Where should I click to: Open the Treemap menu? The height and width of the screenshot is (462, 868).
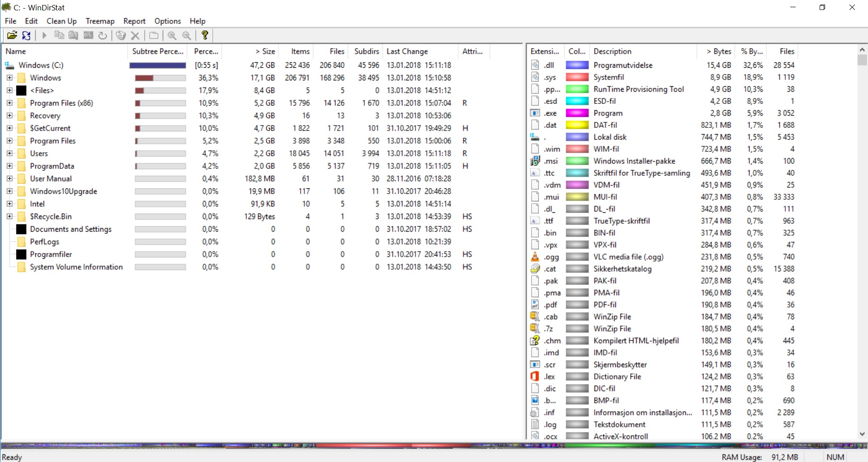click(x=100, y=21)
